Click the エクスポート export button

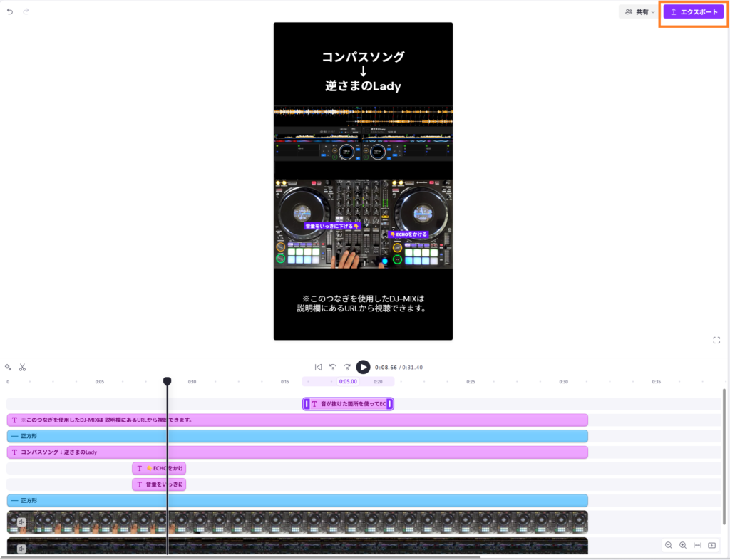[693, 12]
